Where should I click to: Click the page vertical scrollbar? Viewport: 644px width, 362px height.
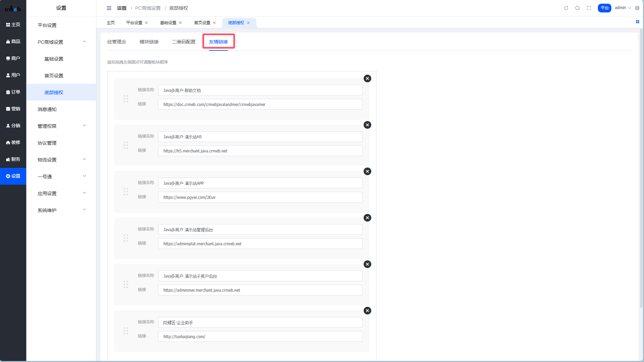[641, 168]
